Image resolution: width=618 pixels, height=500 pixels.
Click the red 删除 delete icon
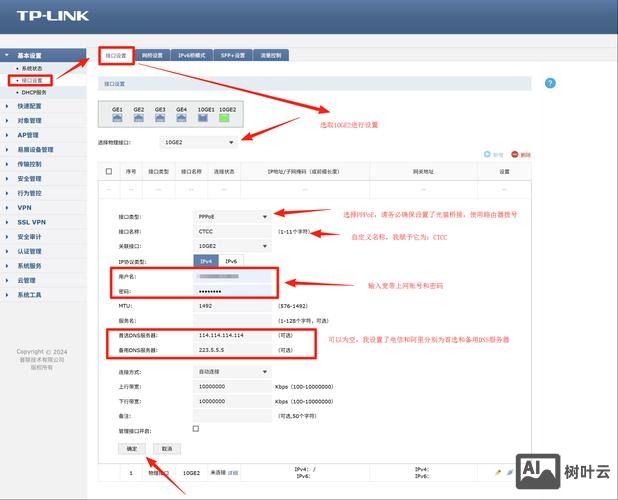pyautogui.click(x=514, y=155)
